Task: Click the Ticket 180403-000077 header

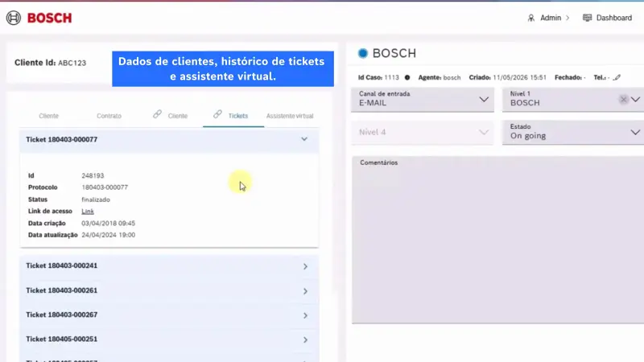Action: click(169, 139)
